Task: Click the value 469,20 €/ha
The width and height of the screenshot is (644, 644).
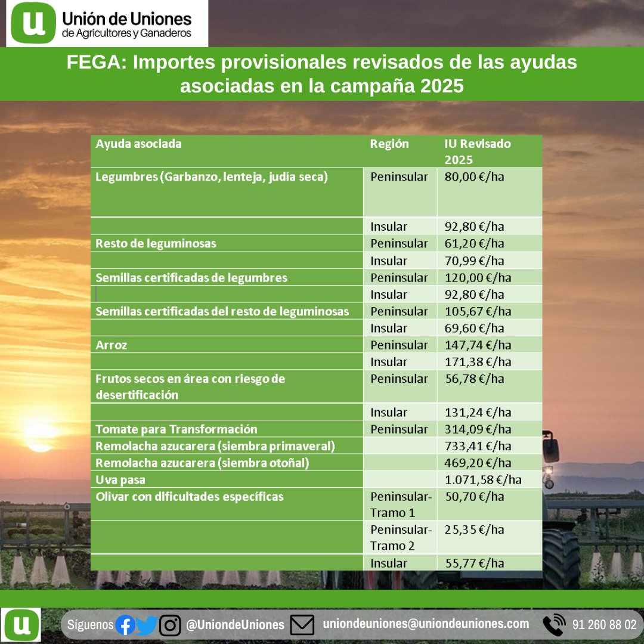Action: (478, 463)
